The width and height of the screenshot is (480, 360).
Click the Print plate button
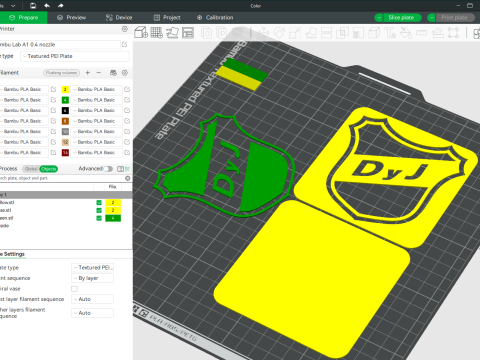pyautogui.click(x=455, y=18)
